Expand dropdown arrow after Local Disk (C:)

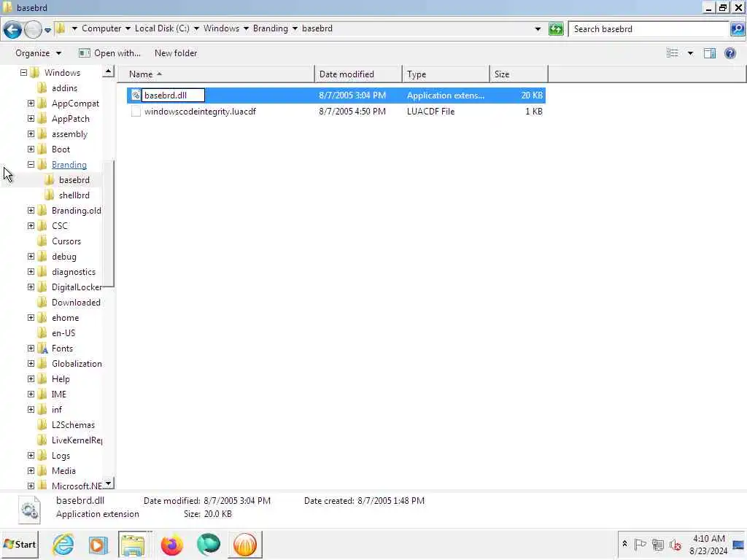pos(196,28)
